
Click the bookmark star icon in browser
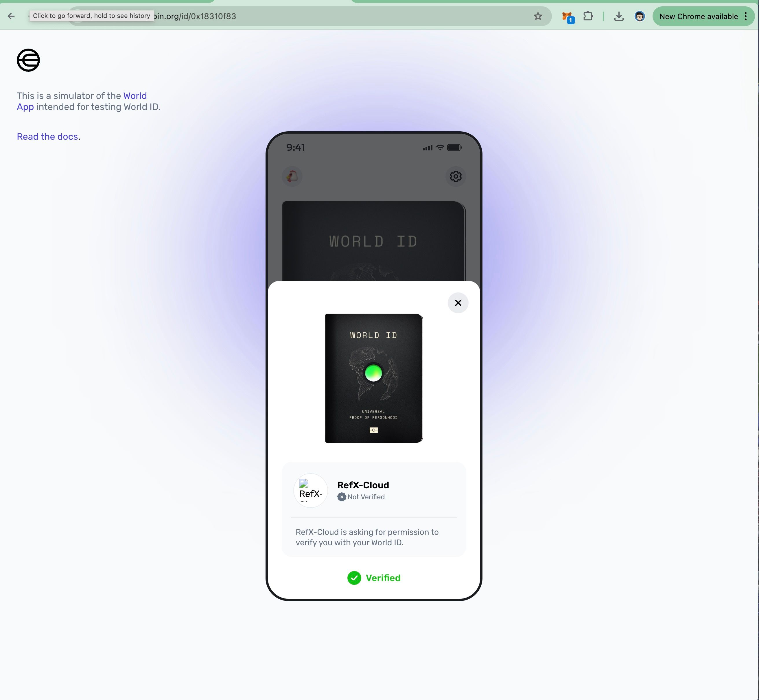pos(539,16)
